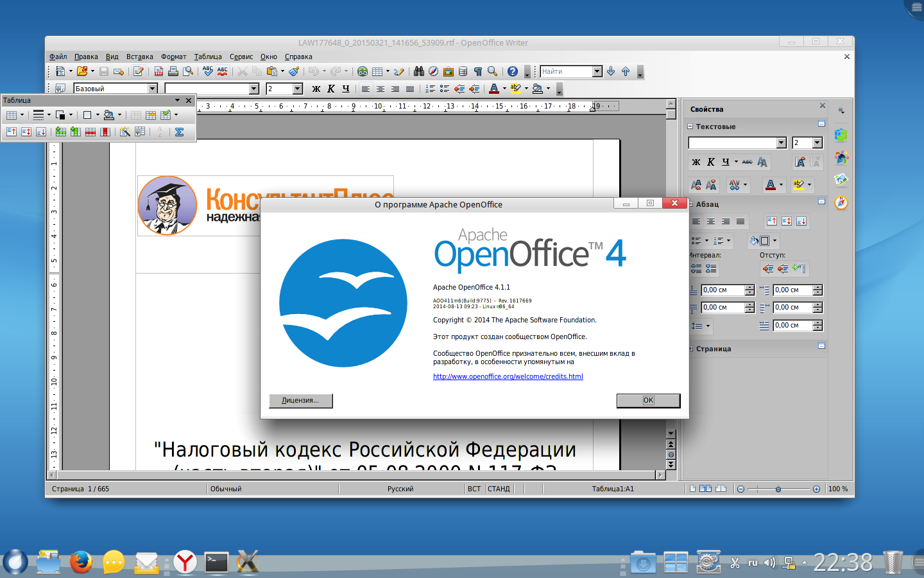Click the sidebar Font Color swatch button
This screenshot has height=578, width=924.
(771, 185)
